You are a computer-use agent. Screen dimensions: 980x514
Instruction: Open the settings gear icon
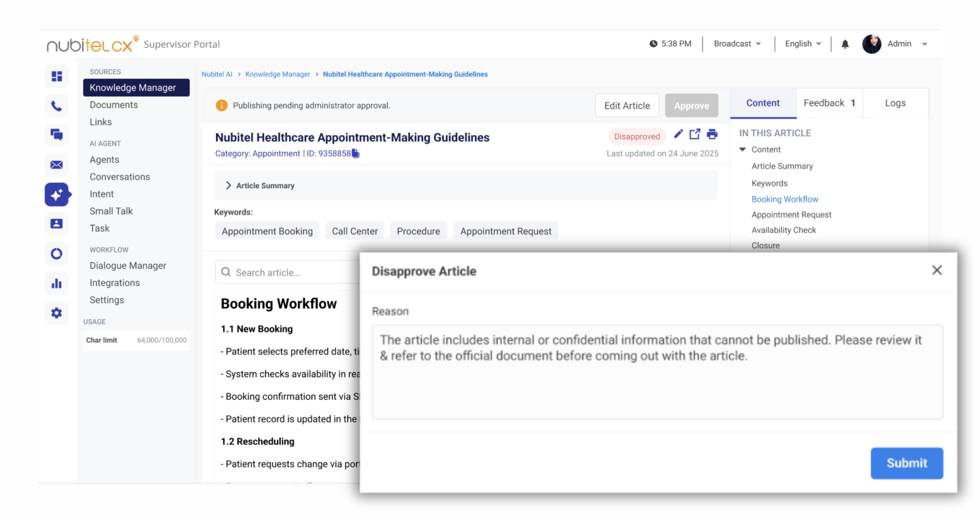coord(57,313)
